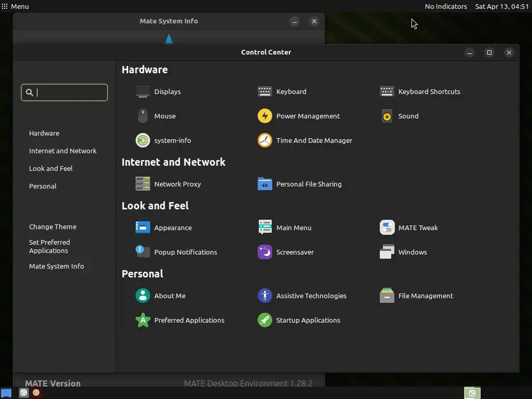Open File Management icon
532x399 pixels.
pos(387,296)
